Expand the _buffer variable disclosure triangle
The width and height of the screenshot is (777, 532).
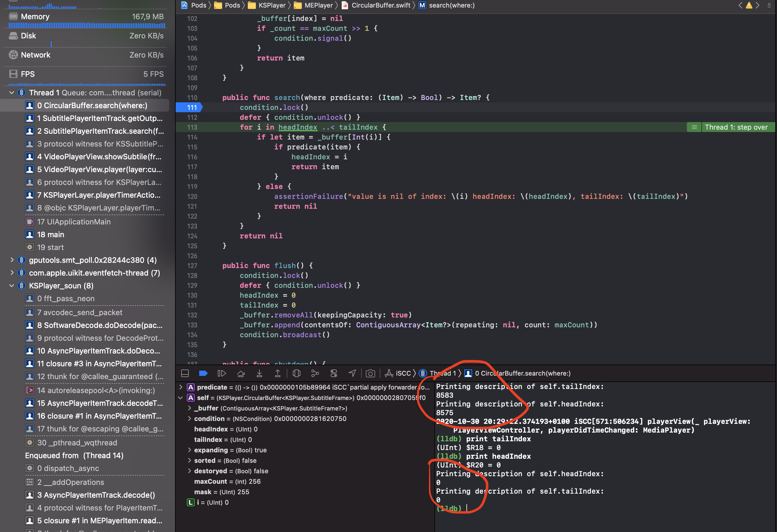(x=190, y=408)
